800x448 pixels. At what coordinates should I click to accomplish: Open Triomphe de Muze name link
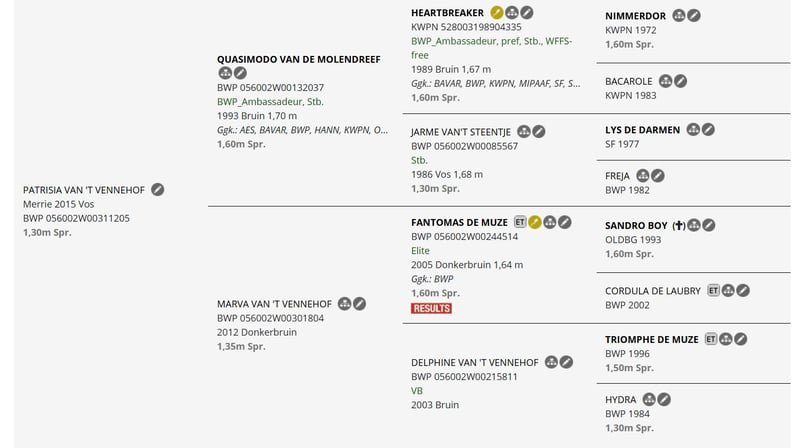point(652,340)
